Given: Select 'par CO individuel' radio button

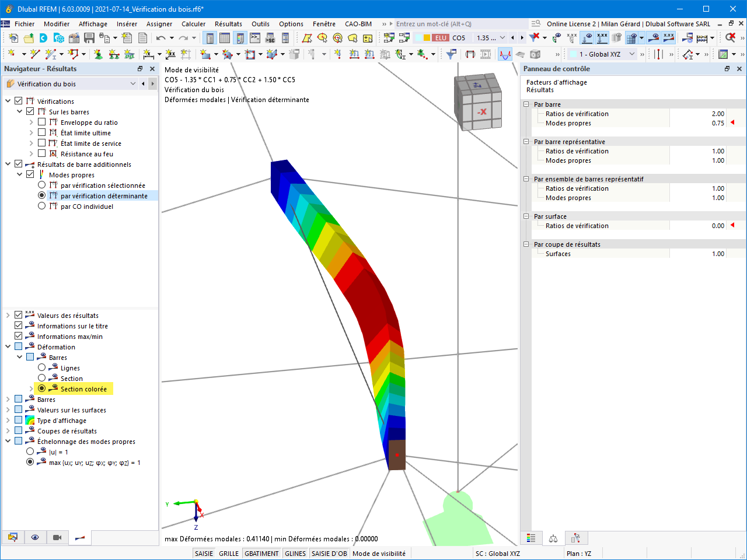Looking at the screenshot, I should click(42, 206).
